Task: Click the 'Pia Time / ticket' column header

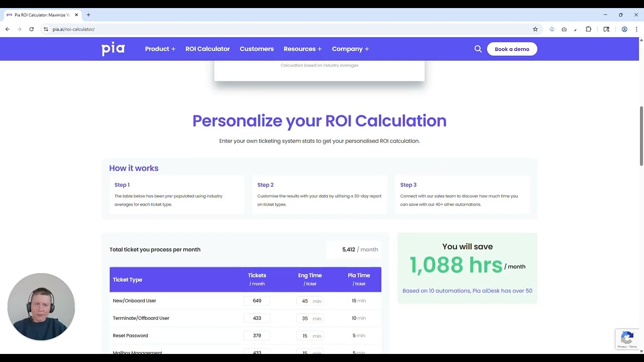Action: 359,280
